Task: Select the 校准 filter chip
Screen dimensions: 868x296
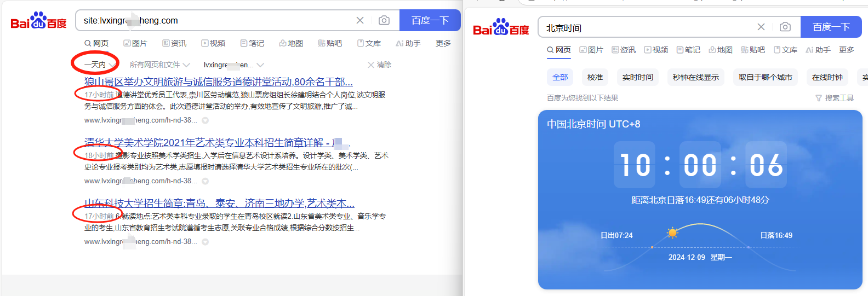Action: pos(595,77)
